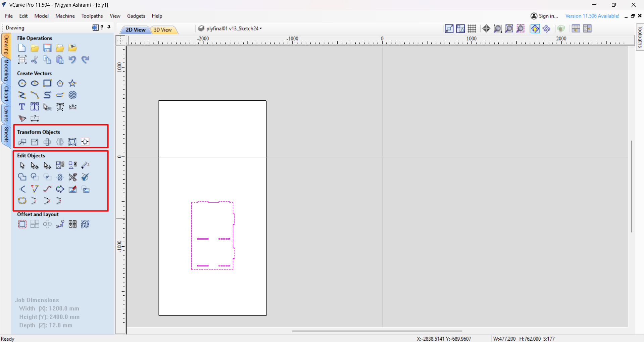Save the current job file
Image resolution: width=644 pixels, height=342 pixels.
(x=47, y=48)
